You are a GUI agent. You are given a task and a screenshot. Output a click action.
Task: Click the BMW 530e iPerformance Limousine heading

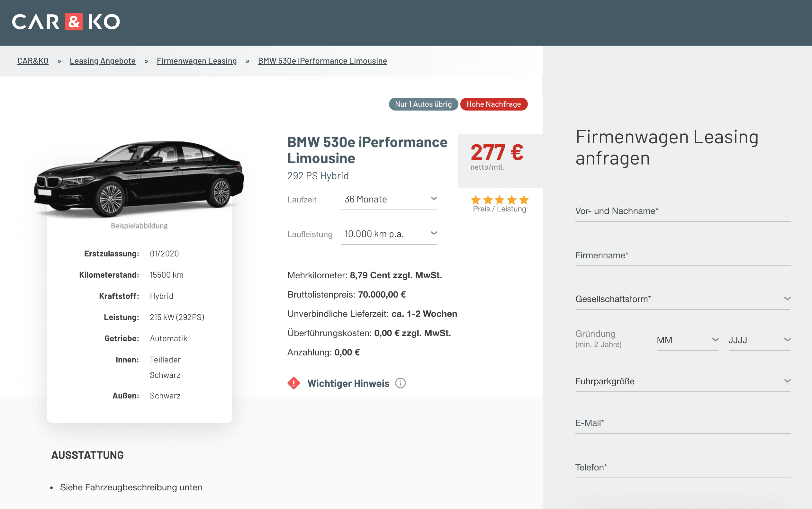[x=367, y=150]
